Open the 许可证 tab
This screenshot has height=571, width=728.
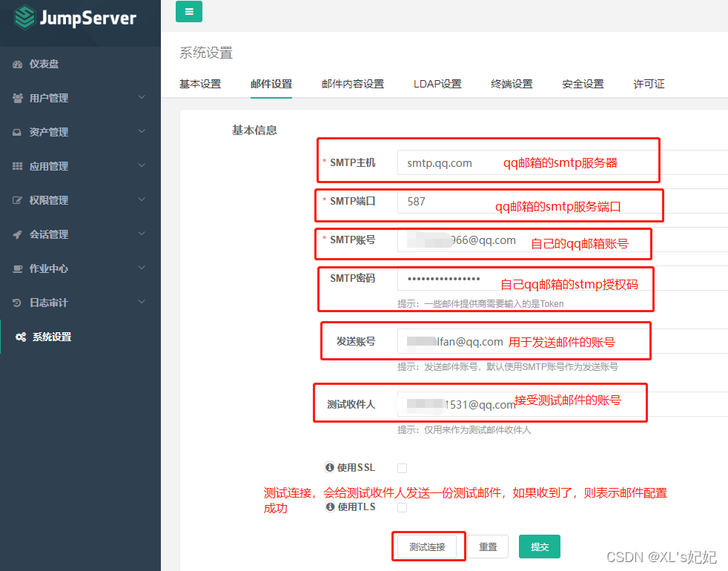649,84
